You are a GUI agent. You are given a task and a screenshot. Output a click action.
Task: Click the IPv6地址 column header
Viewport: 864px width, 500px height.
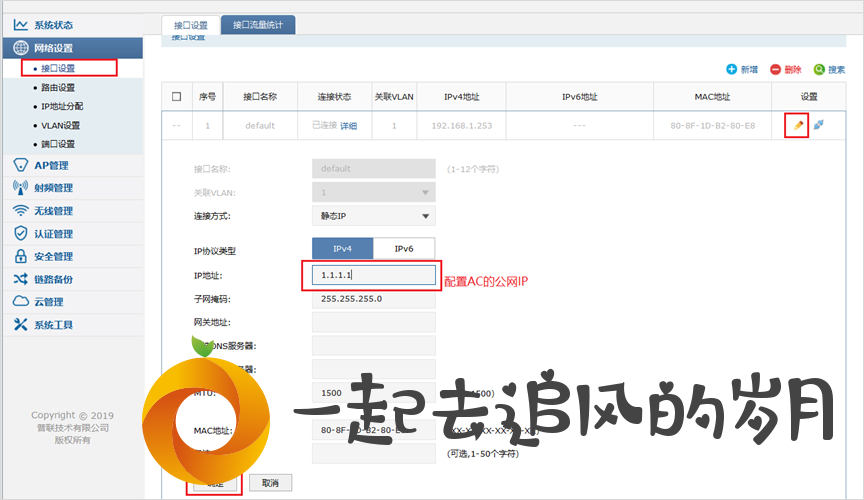(x=580, y=96)
